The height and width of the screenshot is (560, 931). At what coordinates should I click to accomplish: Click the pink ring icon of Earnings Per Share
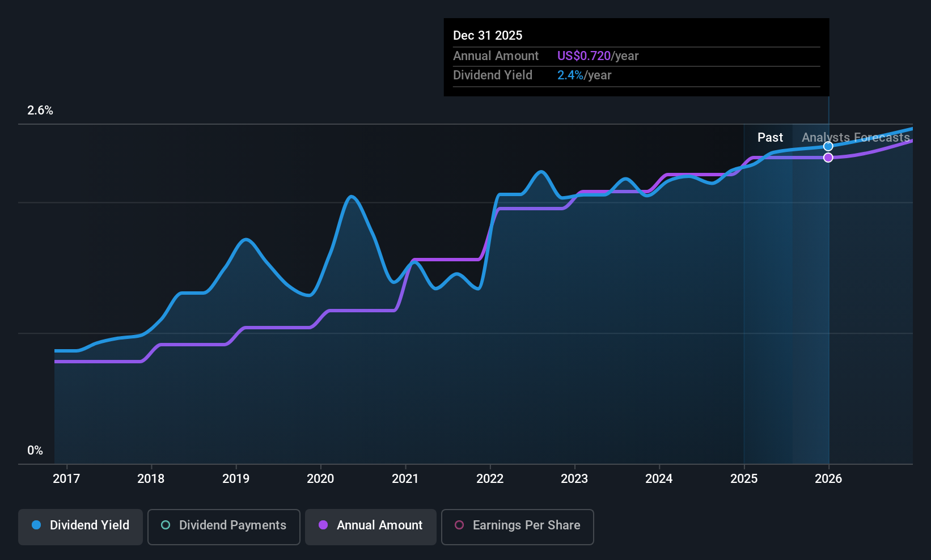(x=459, y=525)
